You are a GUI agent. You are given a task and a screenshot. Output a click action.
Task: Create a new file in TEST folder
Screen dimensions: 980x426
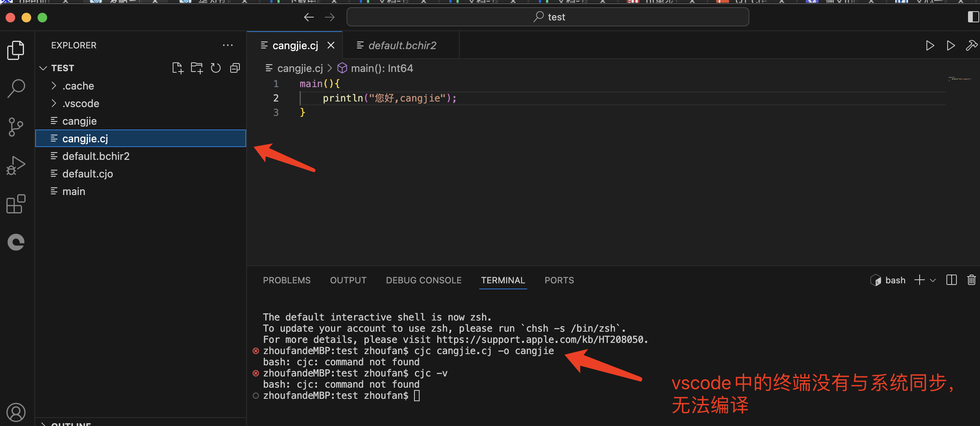pyautogui.click(x=177, y=68)
